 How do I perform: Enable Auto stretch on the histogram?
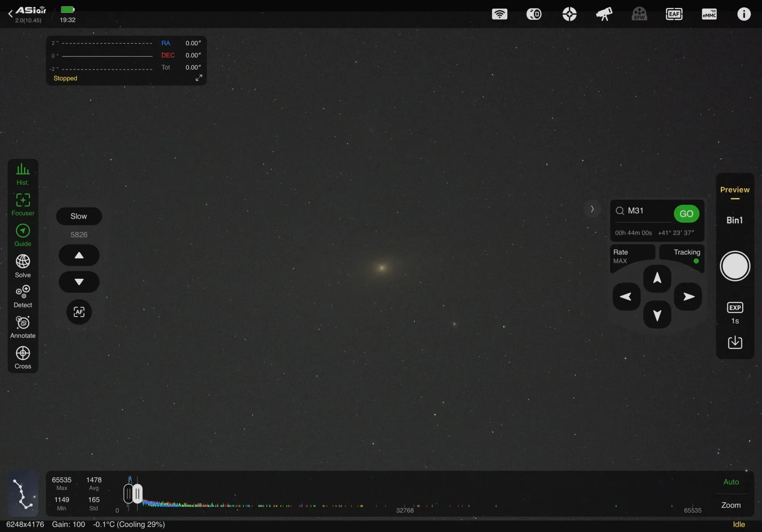pos(730,481)
